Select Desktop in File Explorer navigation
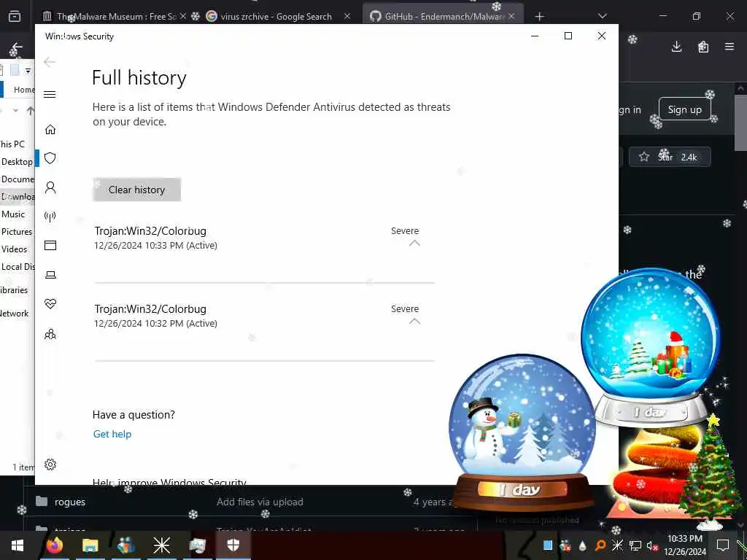 click(18, 162)
